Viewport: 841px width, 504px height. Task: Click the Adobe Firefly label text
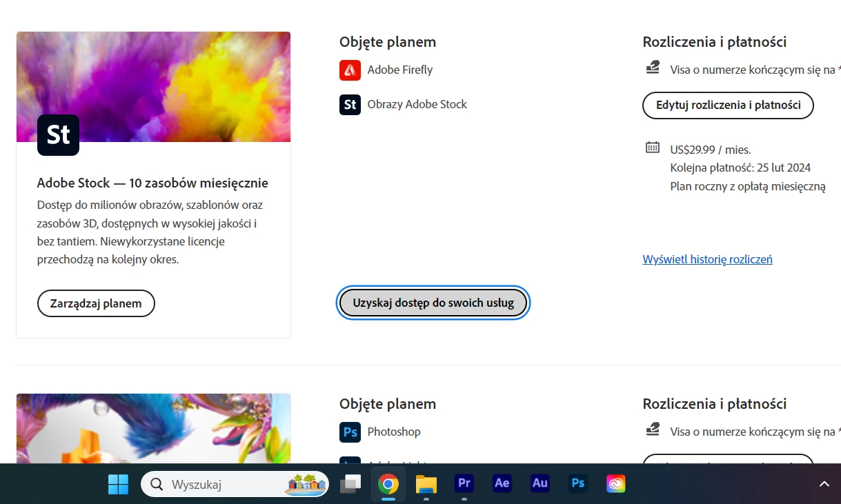click(x=400, y=70)
